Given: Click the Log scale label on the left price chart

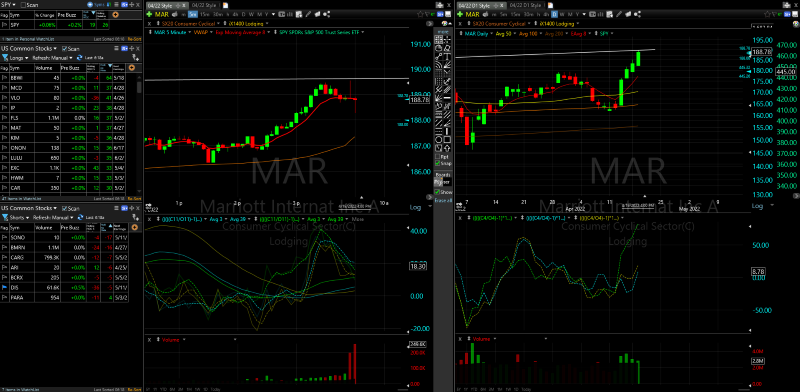Looking at the screenshot, I should [x=415, y=207].
